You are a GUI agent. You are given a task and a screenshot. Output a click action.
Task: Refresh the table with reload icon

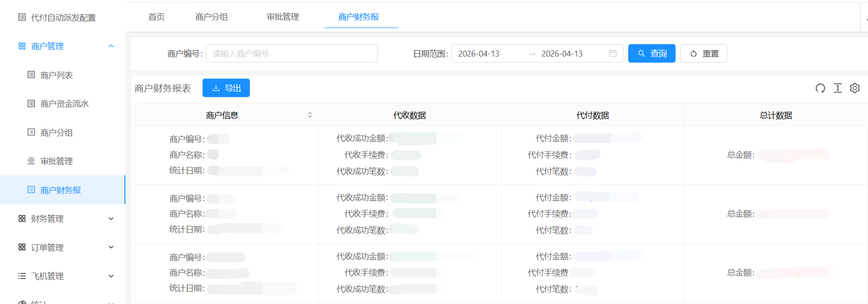coord(820,88)
